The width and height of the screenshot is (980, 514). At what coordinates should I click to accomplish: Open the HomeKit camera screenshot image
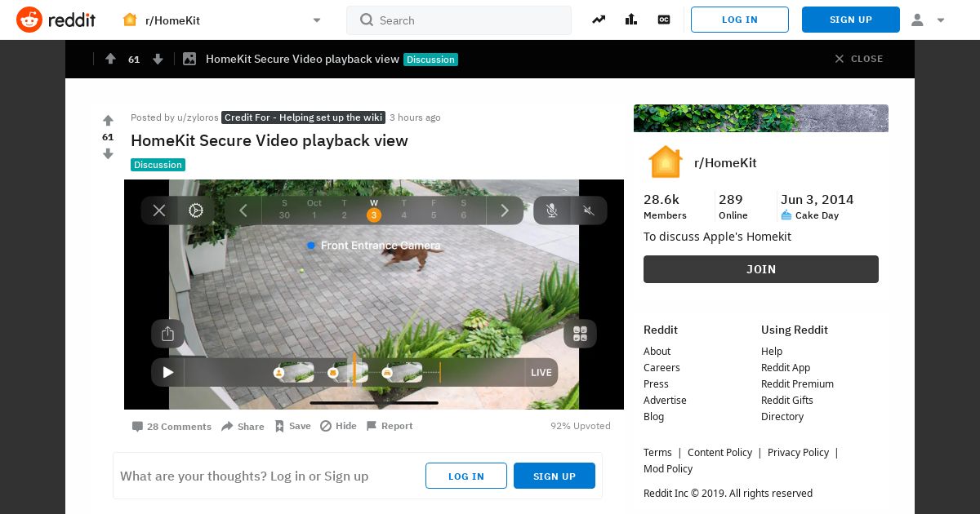click(x=374, y=295)
